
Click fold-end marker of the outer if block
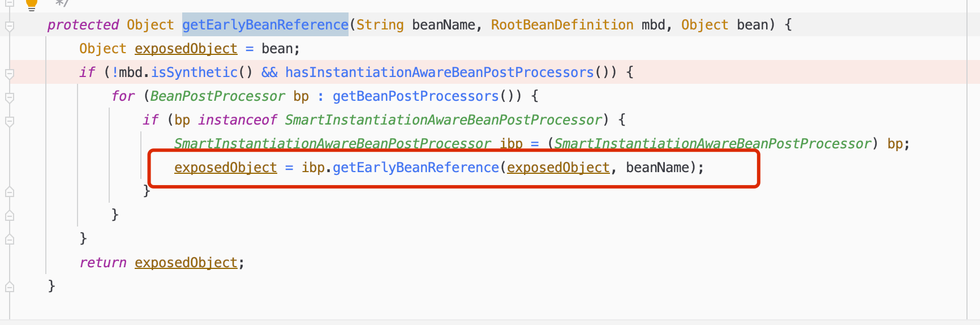(x=10, y=240)
